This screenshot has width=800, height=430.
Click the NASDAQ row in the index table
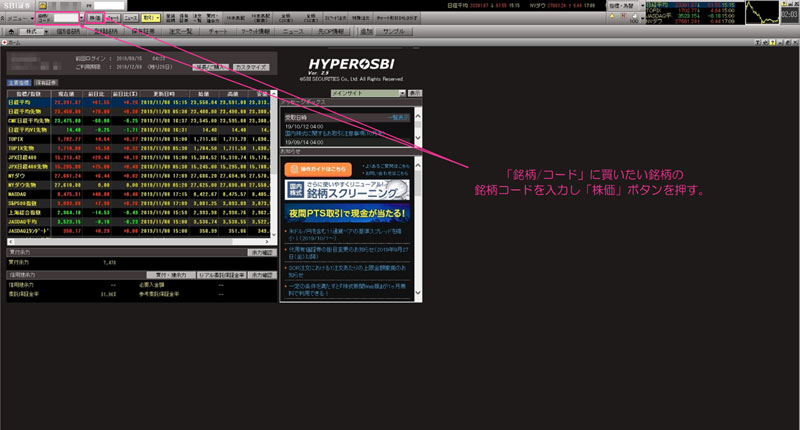tap(138, 194)
